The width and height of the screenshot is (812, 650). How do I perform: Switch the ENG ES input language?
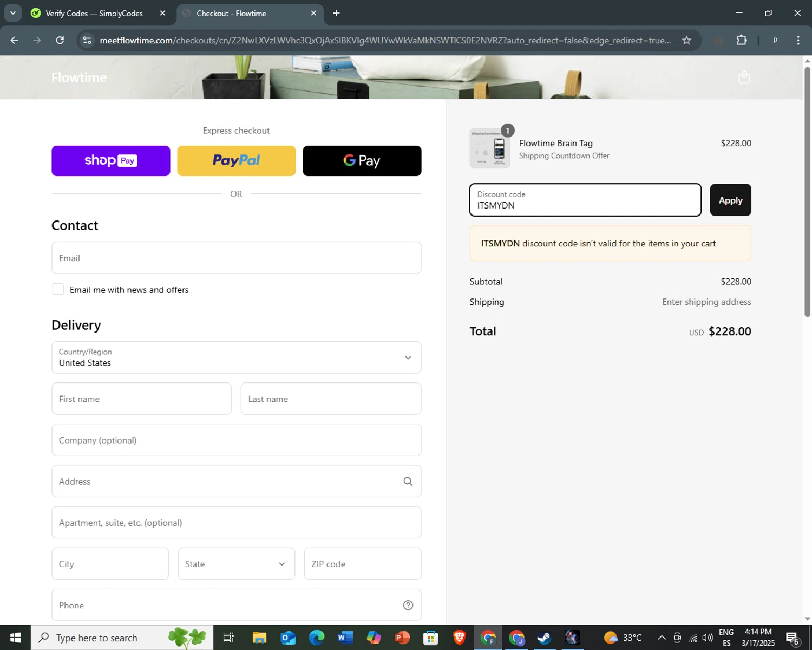[726, 638]
